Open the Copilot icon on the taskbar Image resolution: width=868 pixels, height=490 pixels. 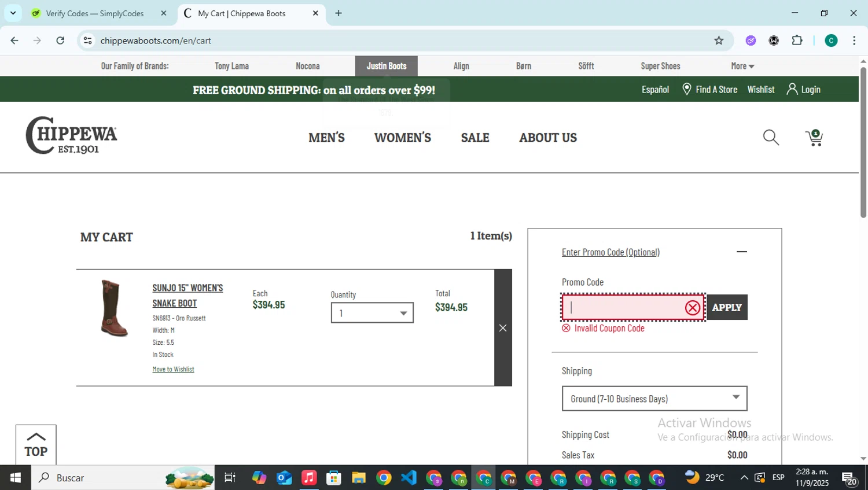click(x=259, y=477)
